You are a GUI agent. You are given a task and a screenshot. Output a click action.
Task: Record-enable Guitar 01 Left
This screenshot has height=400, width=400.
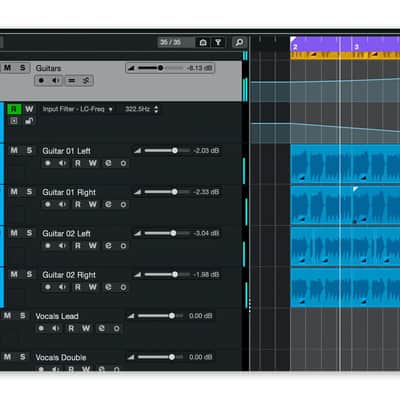click(x=48, y=163)
